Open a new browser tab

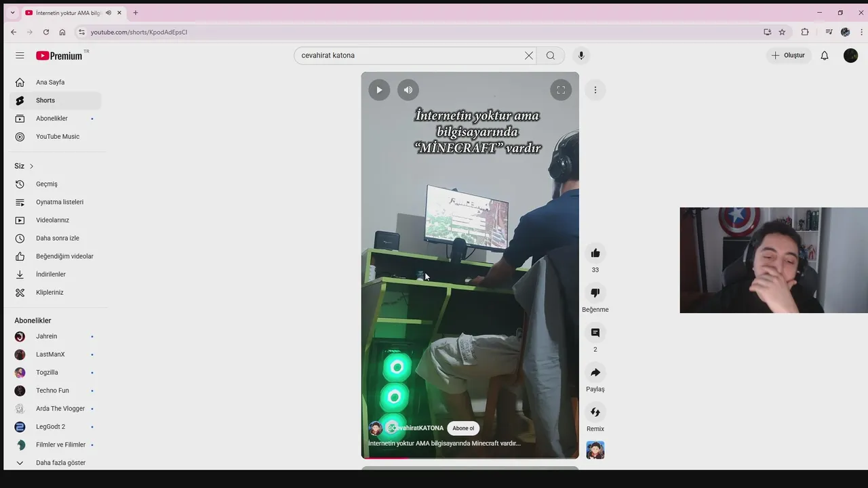(x=136, y=12)
